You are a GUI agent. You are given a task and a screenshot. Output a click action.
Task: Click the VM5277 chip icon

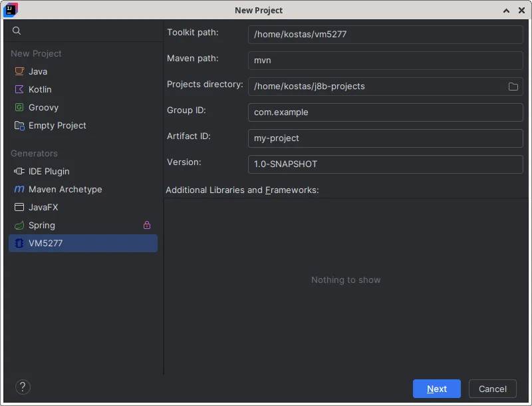pyautogui.click(x=19, y=243)
